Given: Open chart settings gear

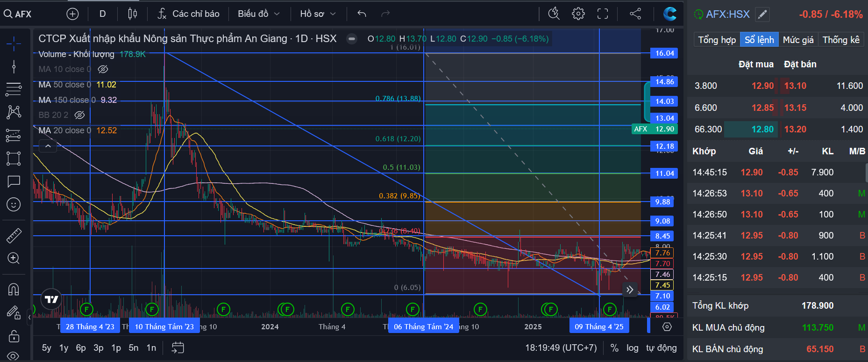Looking at the screenshot, I should pyautogui.click(x=578, y=14).
